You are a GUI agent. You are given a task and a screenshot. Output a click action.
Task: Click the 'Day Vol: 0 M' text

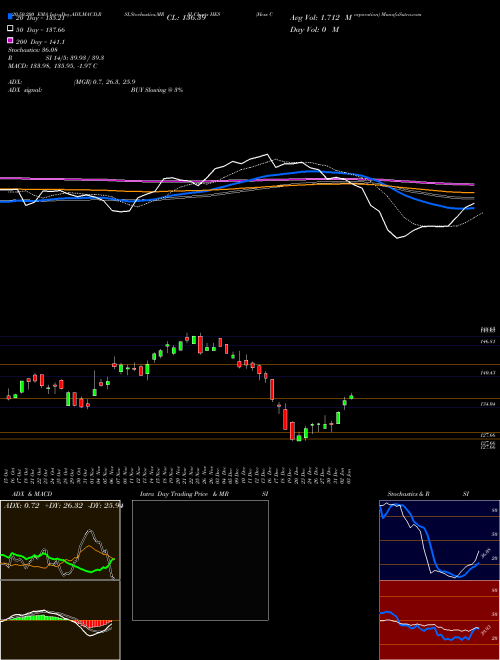click(314, 29)
